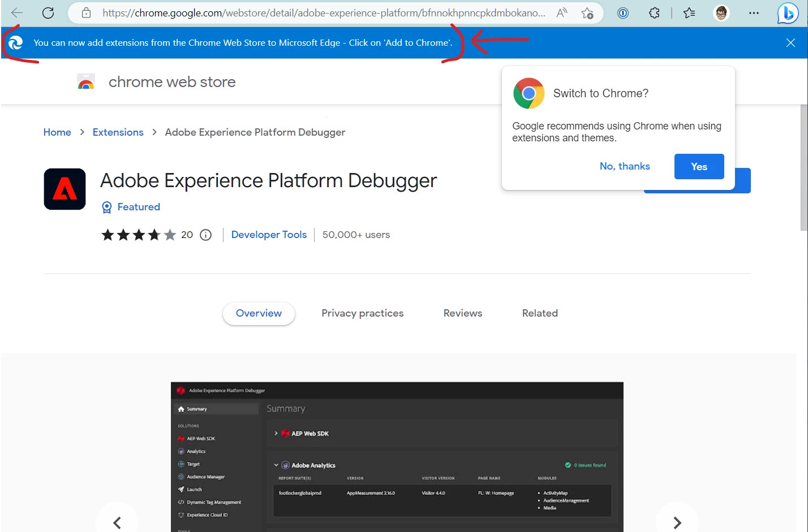Open the Extensions breadcrumb link

point(118,132)
